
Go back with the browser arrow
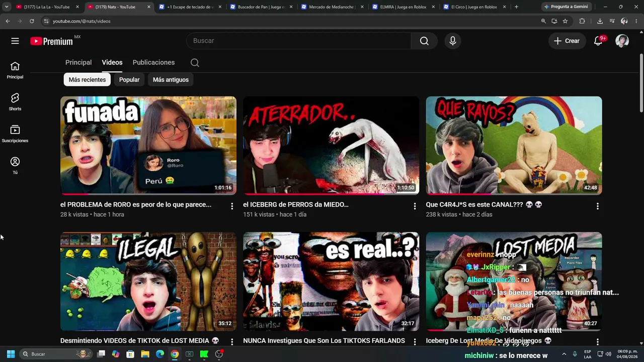click(x=8, y=21)
